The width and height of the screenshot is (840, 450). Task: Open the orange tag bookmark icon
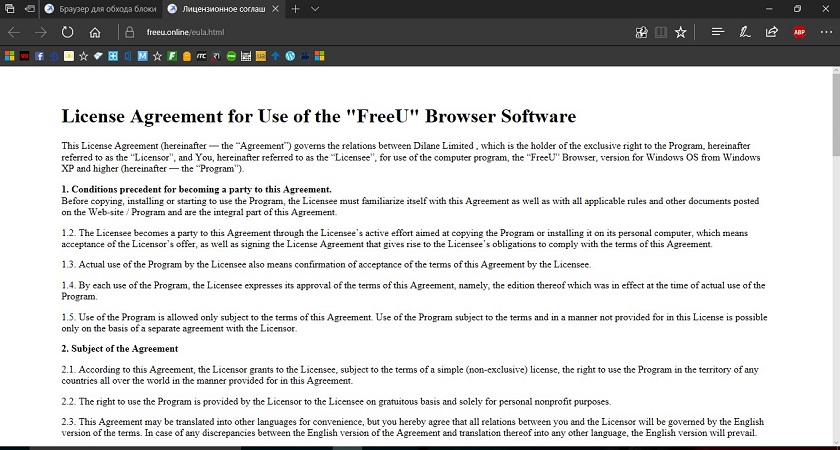(x=186, y=56)
